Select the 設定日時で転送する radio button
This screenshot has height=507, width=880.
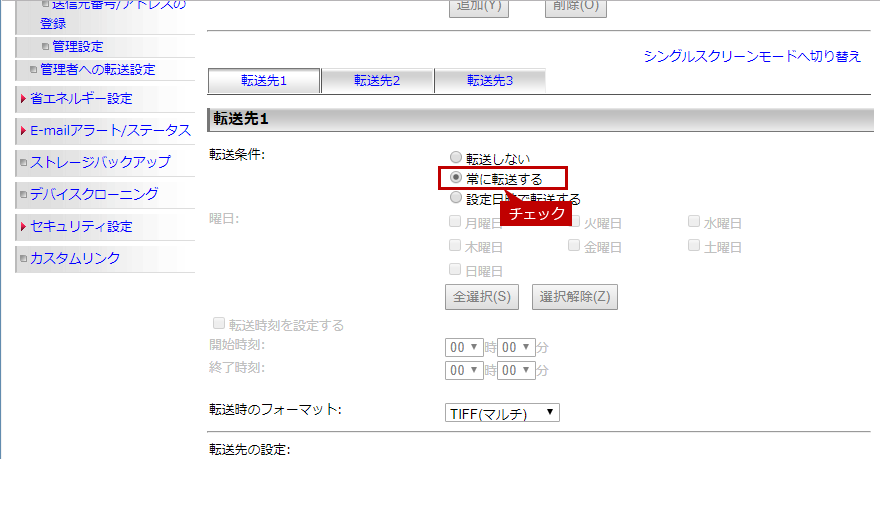(457, 198)
